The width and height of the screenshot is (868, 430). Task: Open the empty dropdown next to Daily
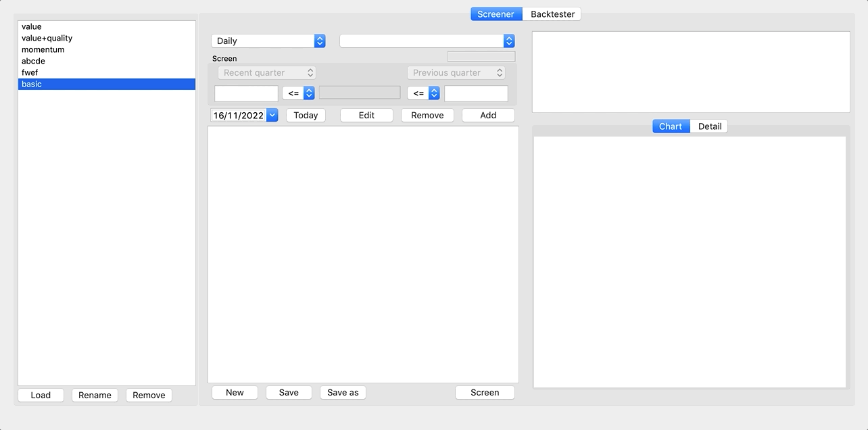click(x=427, y=41)
